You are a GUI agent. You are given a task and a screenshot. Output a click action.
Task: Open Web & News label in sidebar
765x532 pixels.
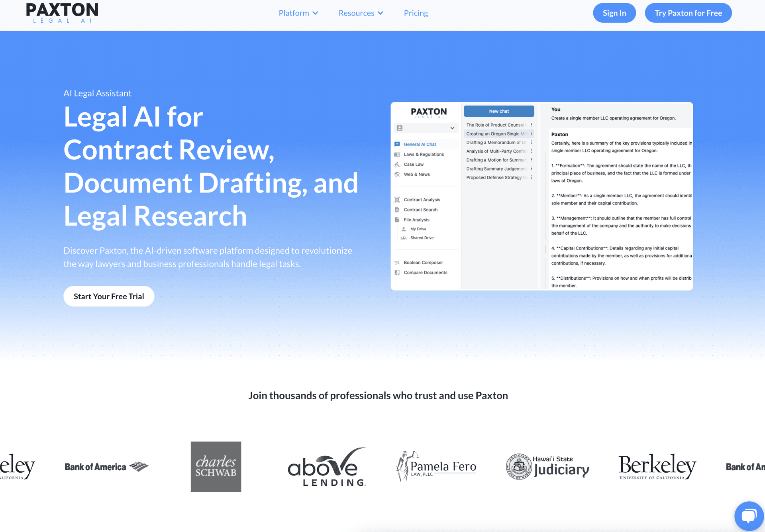(417, 174)
